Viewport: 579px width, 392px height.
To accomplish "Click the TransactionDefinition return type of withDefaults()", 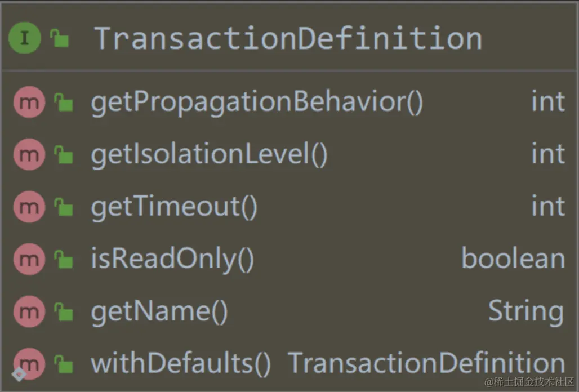I will coord(426,363).
